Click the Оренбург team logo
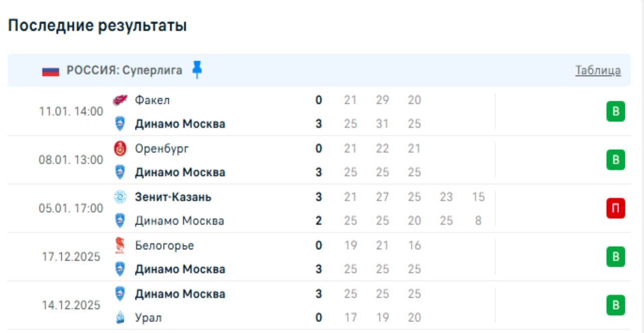Image resolution: width=644 pixels, height=333 pixels. 120,149
